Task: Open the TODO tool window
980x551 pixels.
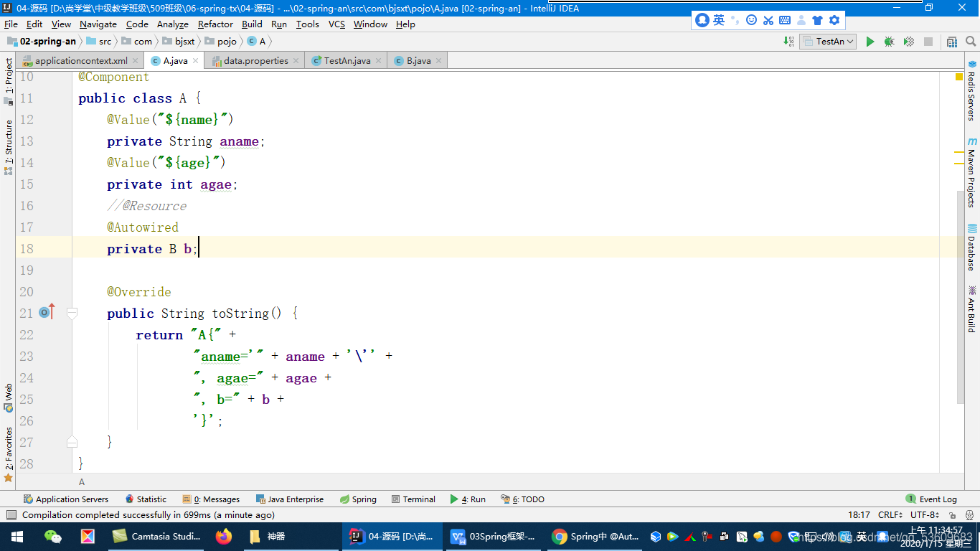Action: (x=522, y=499)
